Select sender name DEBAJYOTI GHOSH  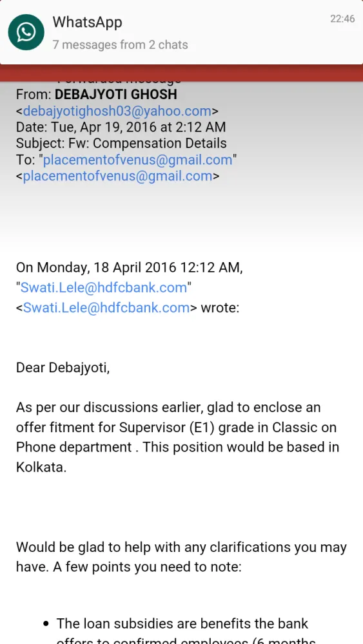click(x=116, y=95)
